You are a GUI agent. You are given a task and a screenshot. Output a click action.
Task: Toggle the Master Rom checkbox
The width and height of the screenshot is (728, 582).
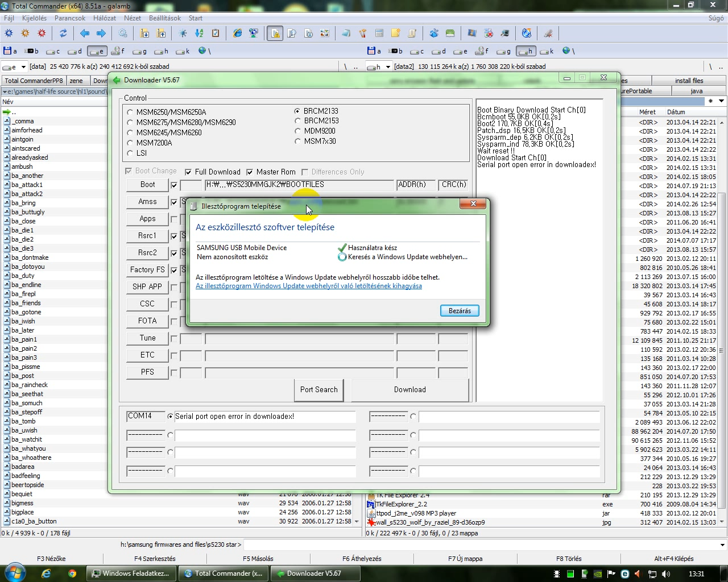pyautogui.click(x=250, y=172)
